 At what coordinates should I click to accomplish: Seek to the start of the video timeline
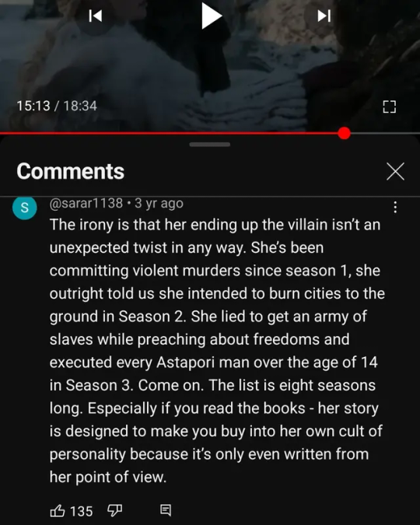1,133
